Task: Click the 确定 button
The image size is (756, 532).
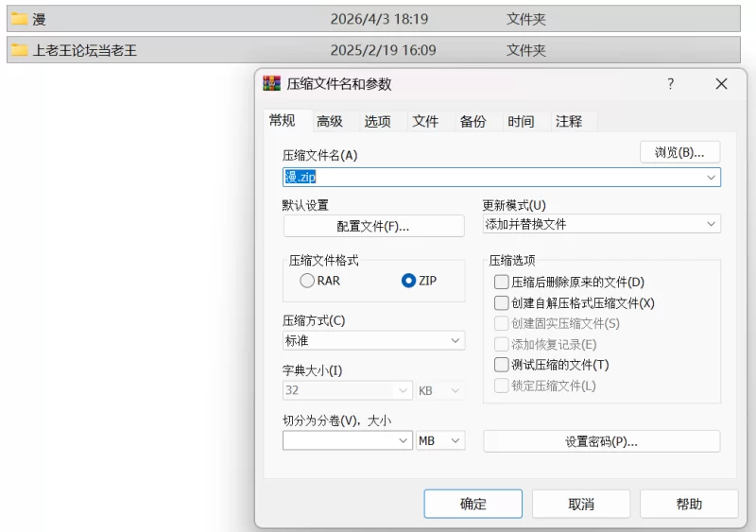Action: [472, 504]
